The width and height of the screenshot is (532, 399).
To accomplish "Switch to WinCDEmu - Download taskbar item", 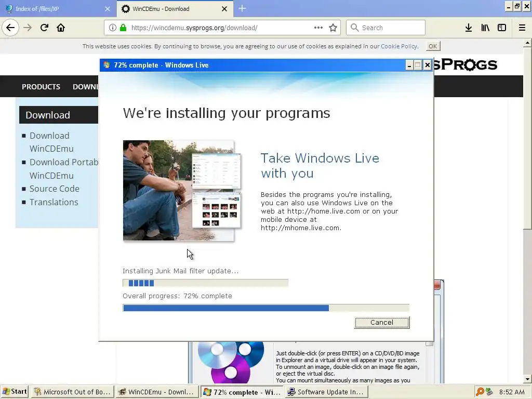I will click(156, 392).
